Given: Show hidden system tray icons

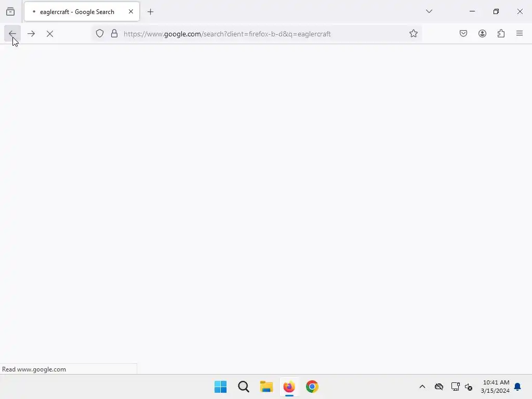Looking at the screenshot, I should coord(422,387).
